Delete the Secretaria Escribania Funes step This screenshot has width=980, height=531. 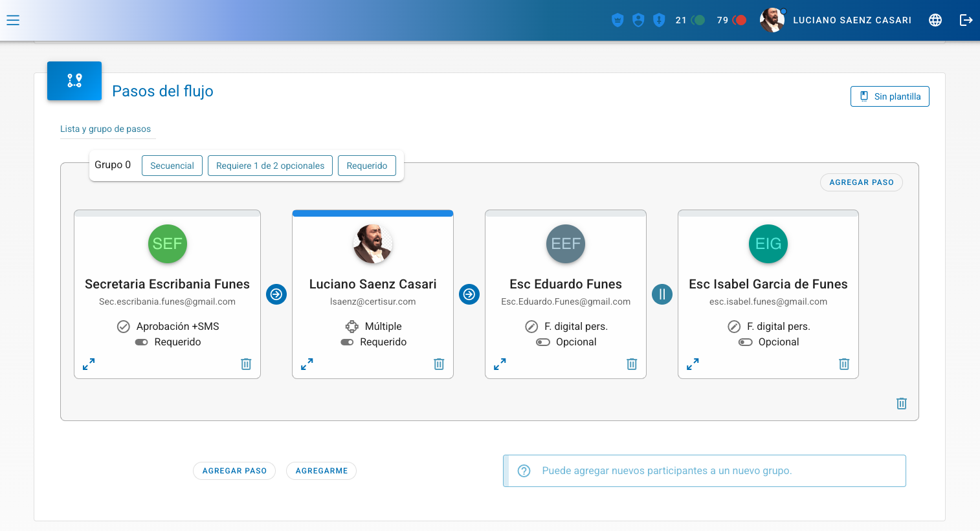click(x=246, y=364)
